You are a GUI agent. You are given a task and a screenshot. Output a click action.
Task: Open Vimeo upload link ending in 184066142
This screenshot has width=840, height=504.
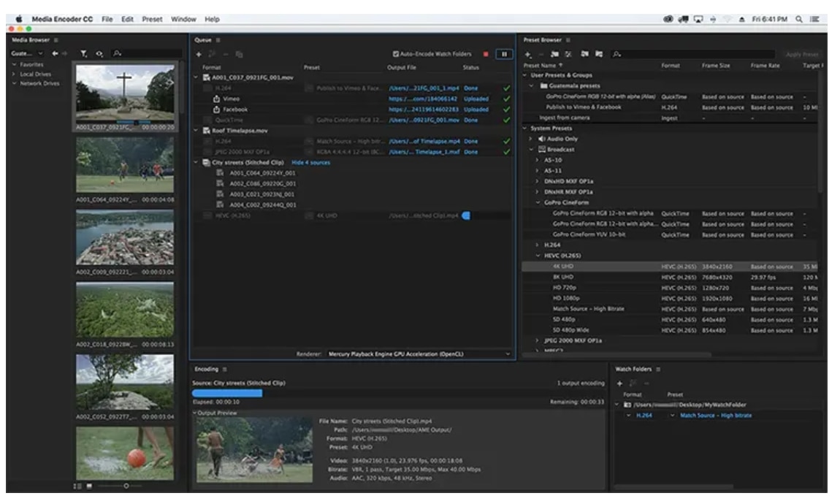click(x=423, y=99)
